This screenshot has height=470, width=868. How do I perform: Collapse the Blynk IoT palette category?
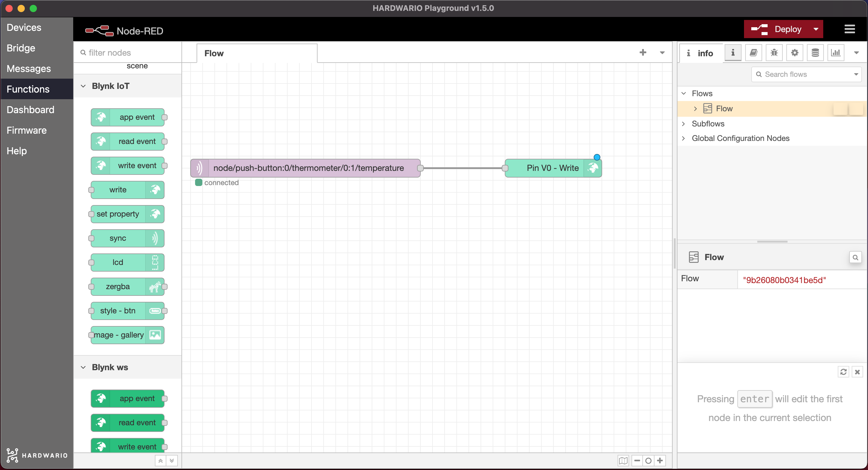[x=128, y=86]
